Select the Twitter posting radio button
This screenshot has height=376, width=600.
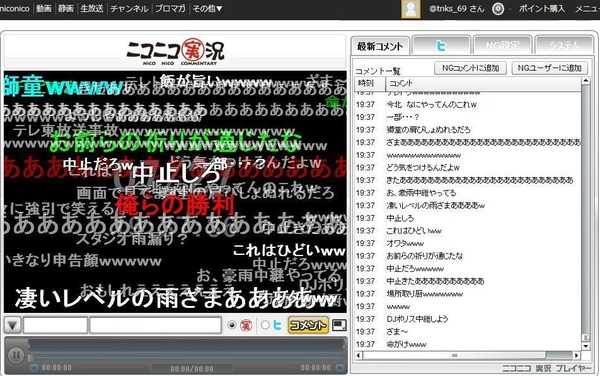[265, 325]
